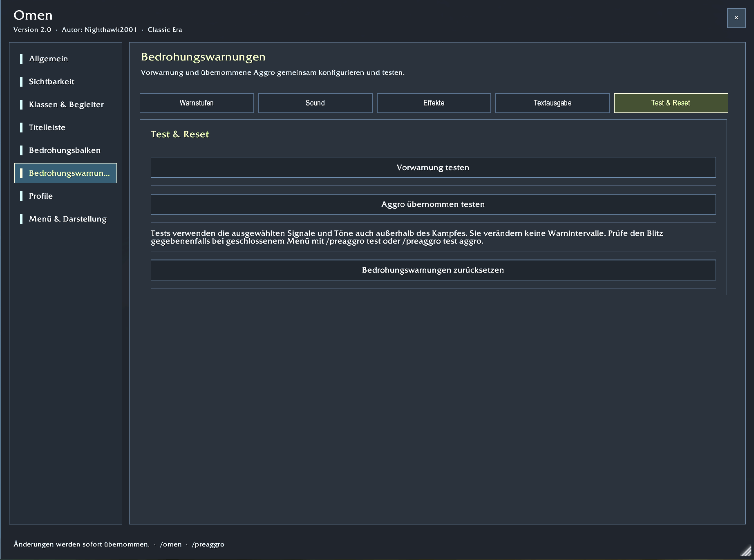754x560 pixels.
Task: Select the Bedrohungswarnun... sidebar entry
Action: [65, 173]
